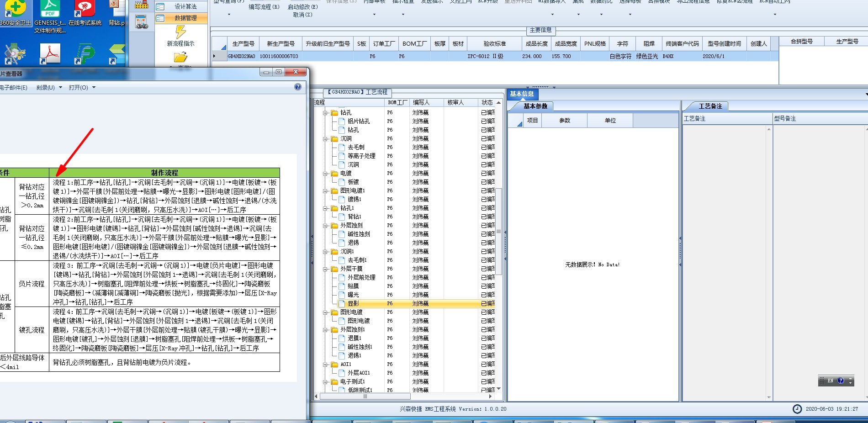Sort by 生产型号 column header
This screenshot has width=868, height=423.
point(243,44)
